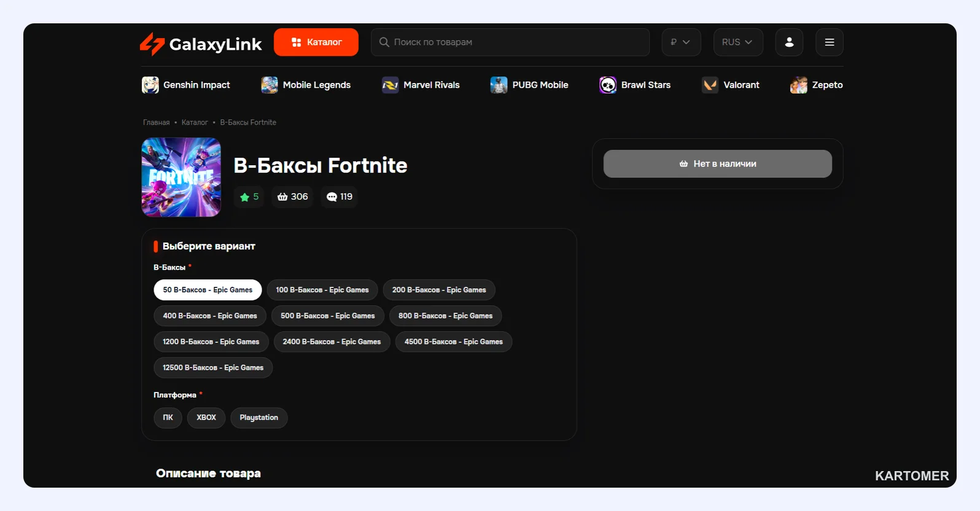This screenshot has width=980, height=511.
Task: Click the green star rating icon
Action: [x=245, y=197]
